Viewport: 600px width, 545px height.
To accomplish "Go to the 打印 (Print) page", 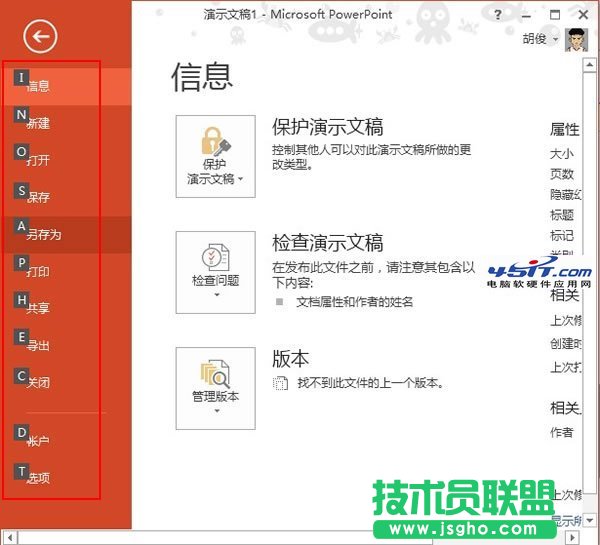I will point(40,272).
